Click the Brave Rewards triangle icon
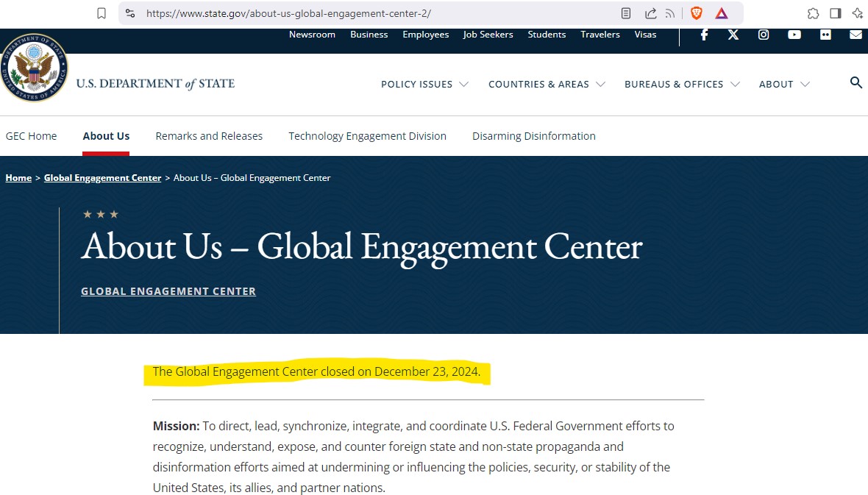This screenshot has width=868, height=495. tap(722, 13)
